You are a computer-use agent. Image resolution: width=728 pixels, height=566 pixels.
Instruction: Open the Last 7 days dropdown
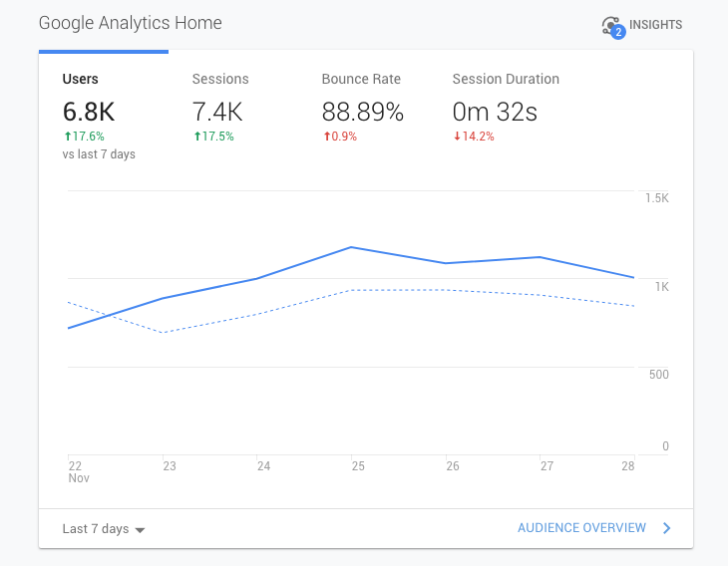(104, 529)
